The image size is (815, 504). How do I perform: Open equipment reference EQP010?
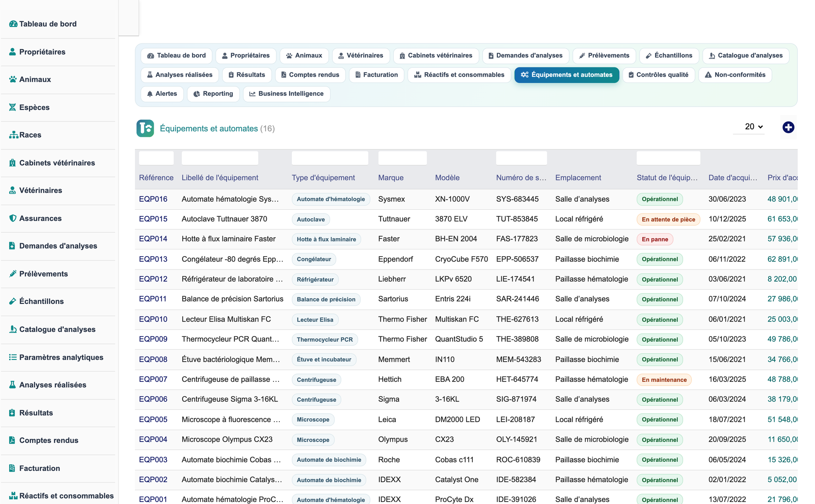click(153, 319)
